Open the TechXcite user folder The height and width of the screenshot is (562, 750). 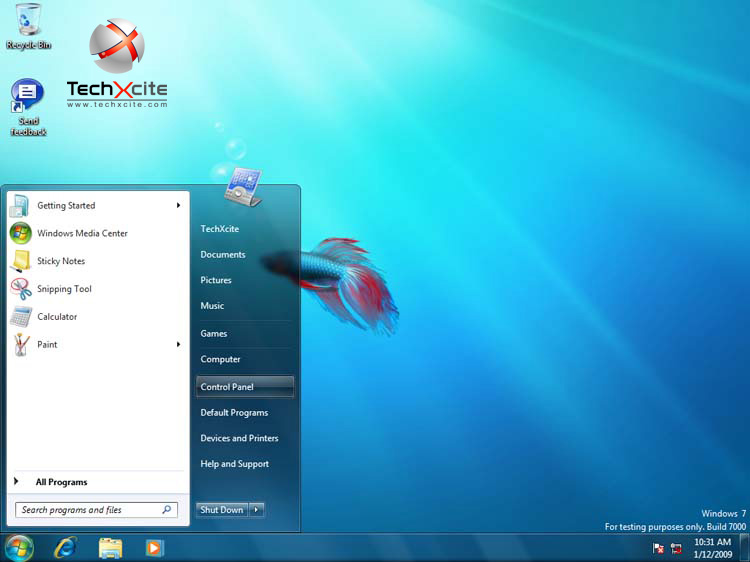click(220, 229)
